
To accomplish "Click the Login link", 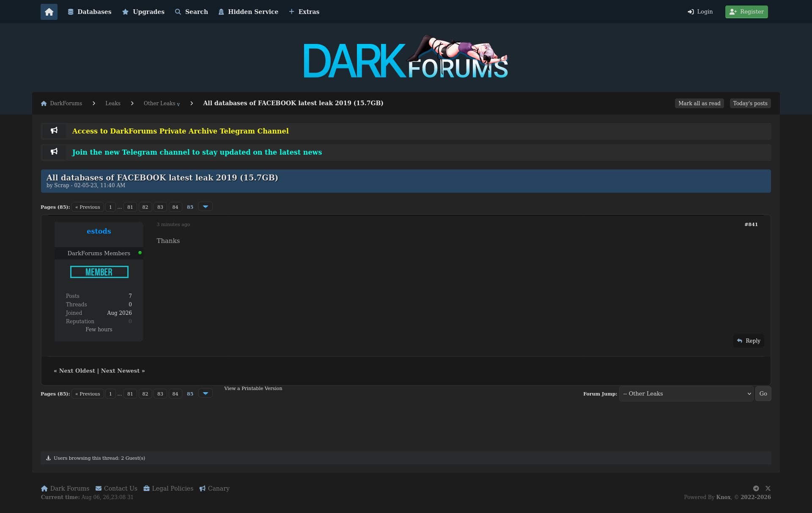I will tap(700, 12).
